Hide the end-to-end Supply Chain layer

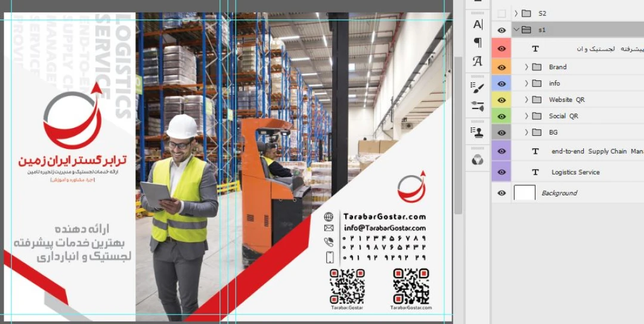[501, 151]
